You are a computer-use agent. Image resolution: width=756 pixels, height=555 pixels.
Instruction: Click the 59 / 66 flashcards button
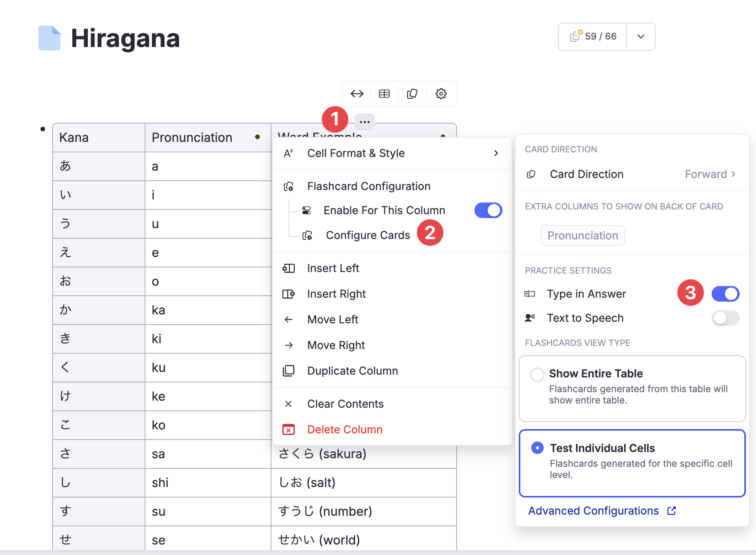pyautogui.click(x=593, y=37)
